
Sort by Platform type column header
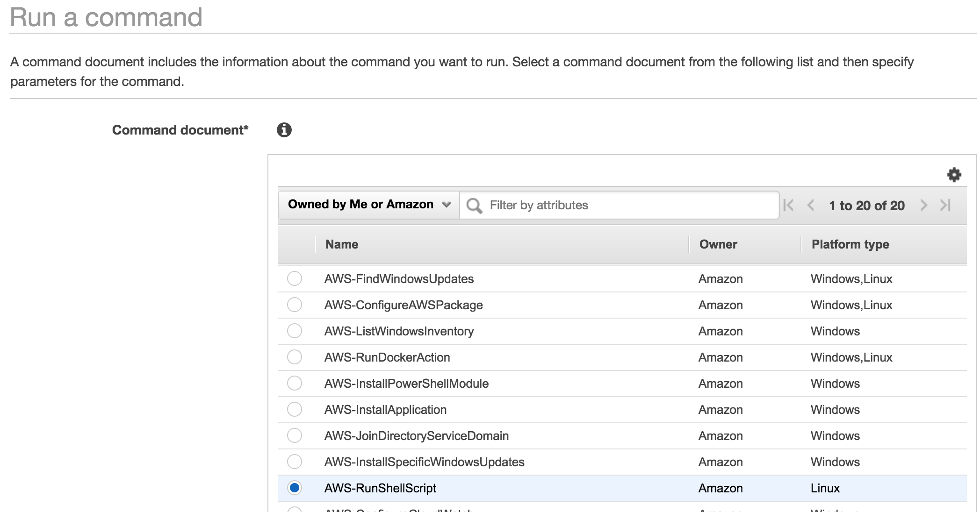[x=850, y=244]
